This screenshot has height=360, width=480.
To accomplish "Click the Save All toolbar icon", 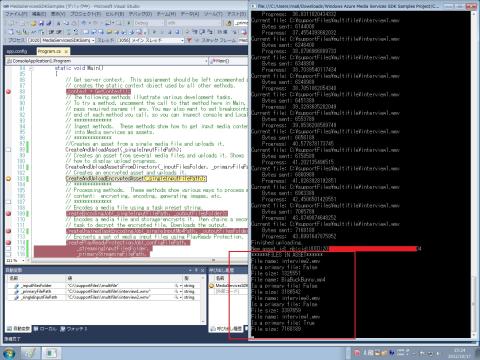I will pos(49,23).
